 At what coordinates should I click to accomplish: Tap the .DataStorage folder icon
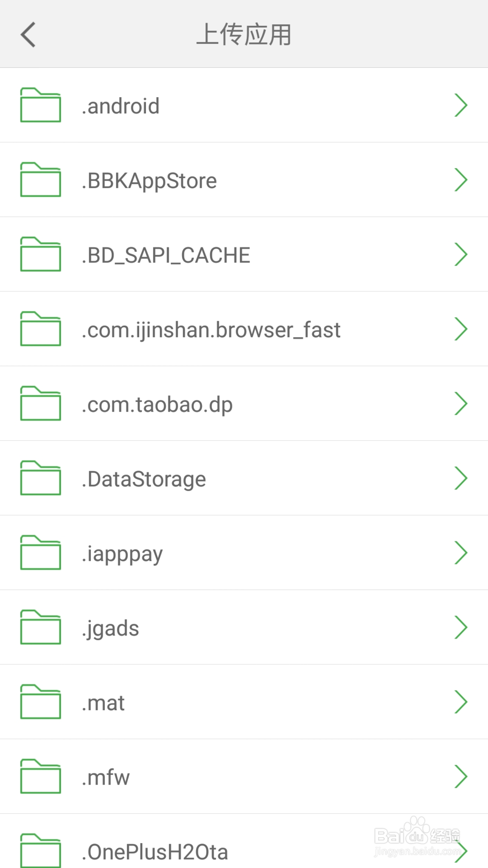[x=41, y=478]
